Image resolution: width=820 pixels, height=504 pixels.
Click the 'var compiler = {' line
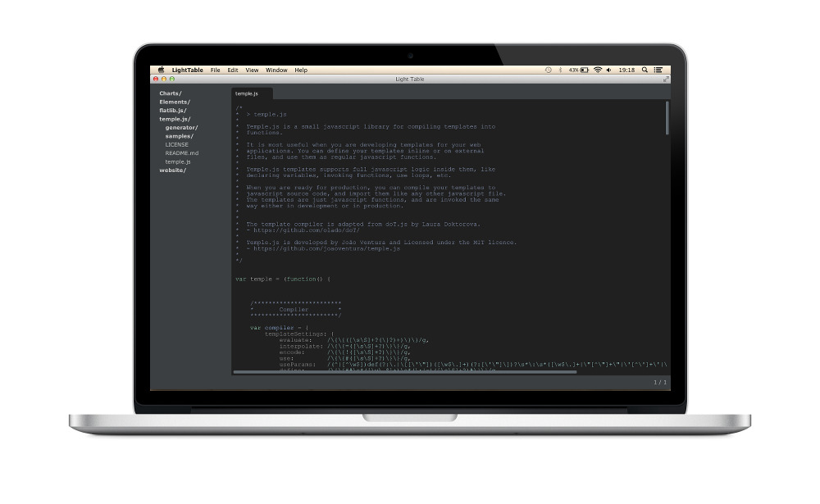280,328
